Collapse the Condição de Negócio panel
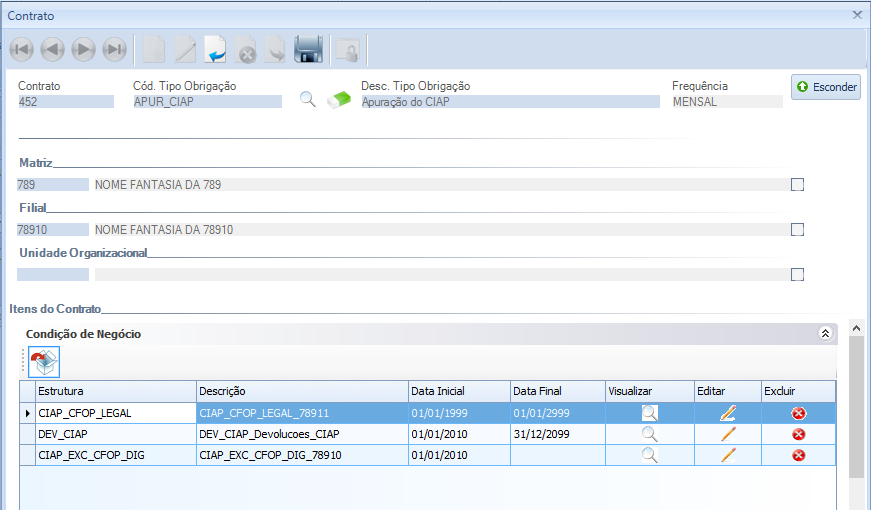This screenshot has height=510, width=871. click(825, 334)
